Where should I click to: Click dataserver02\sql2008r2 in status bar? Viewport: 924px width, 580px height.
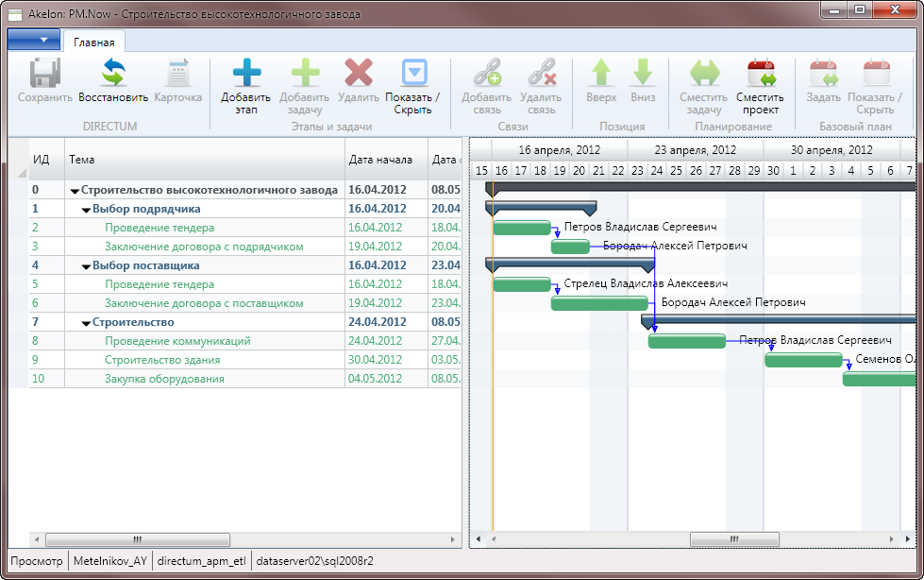314,561
